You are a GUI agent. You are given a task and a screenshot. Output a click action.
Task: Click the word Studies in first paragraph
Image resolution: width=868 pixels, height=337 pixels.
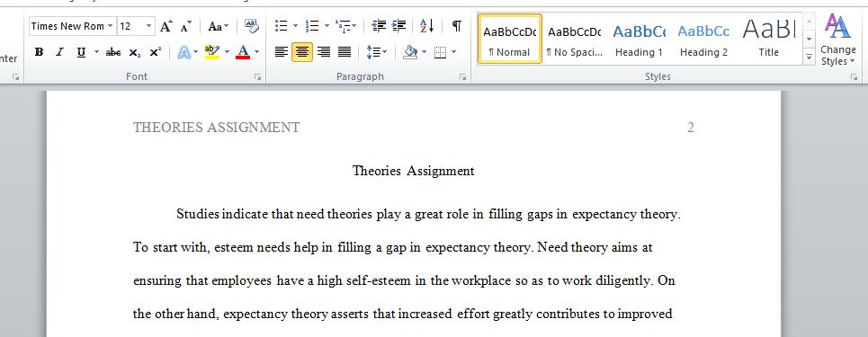point(198,214)
